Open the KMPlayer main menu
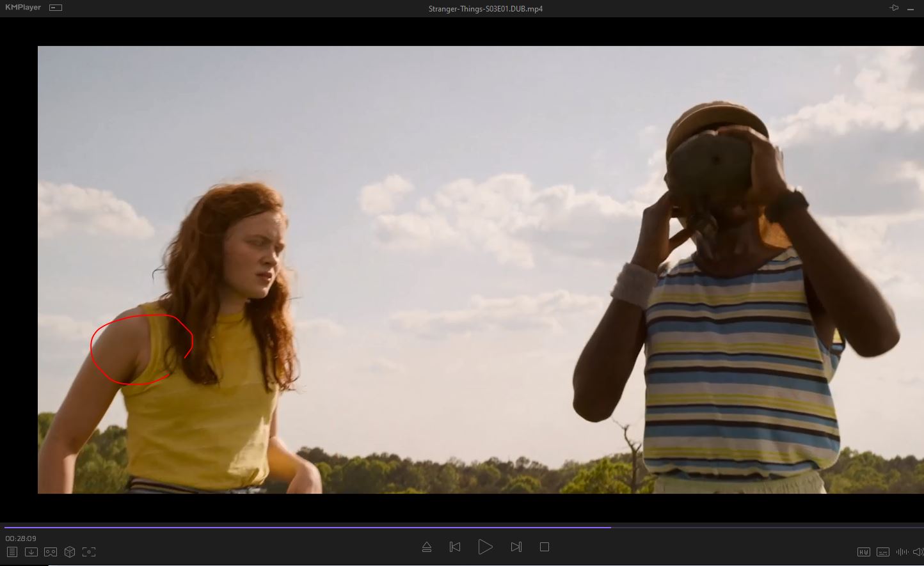The width and height of the screenshot is (924, 566). (23, 8)
